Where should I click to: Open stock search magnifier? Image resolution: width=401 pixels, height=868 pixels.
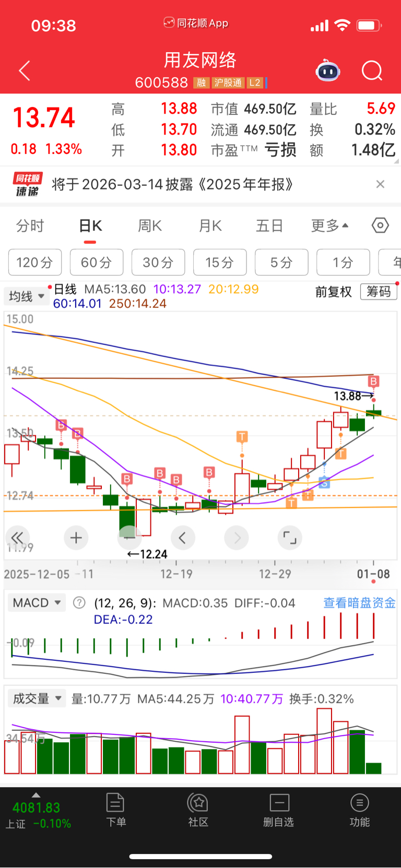click(x=372, y=70)
